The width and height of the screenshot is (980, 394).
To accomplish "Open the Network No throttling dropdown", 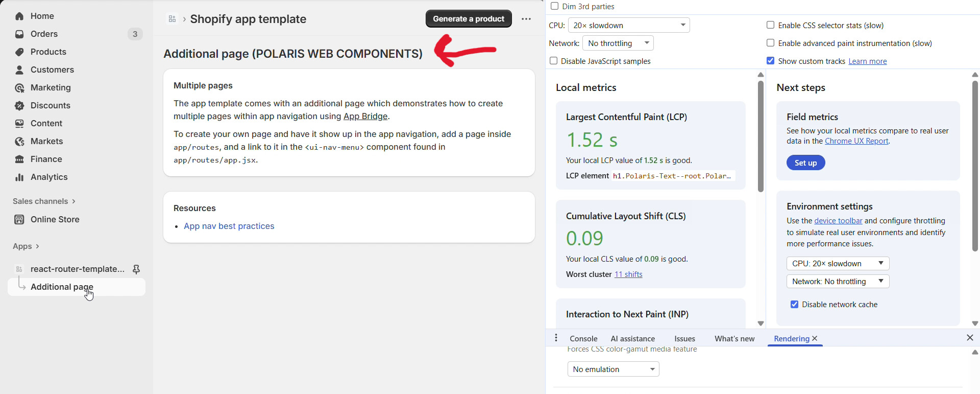I will click(618, 43).
